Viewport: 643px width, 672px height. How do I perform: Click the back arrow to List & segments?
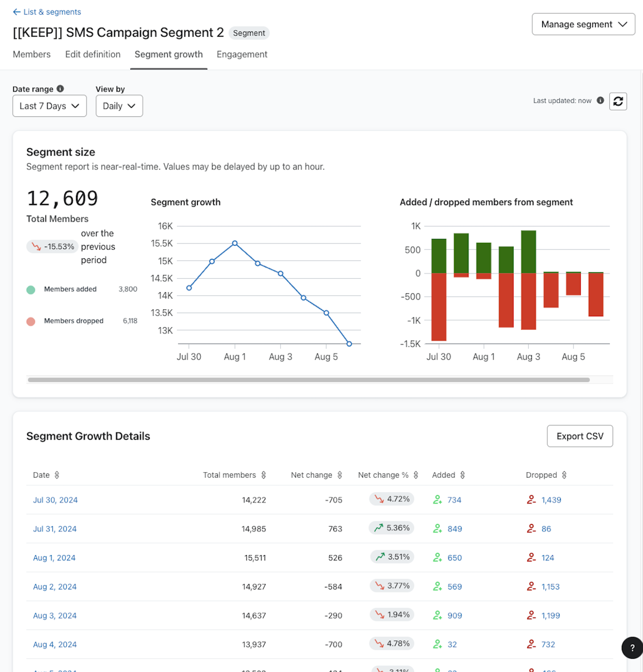(x=16, y=12)
